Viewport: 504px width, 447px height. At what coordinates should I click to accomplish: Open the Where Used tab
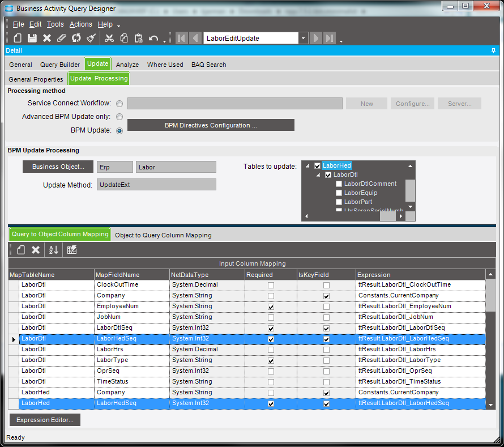pyautogui.click(x=165, y=65)
